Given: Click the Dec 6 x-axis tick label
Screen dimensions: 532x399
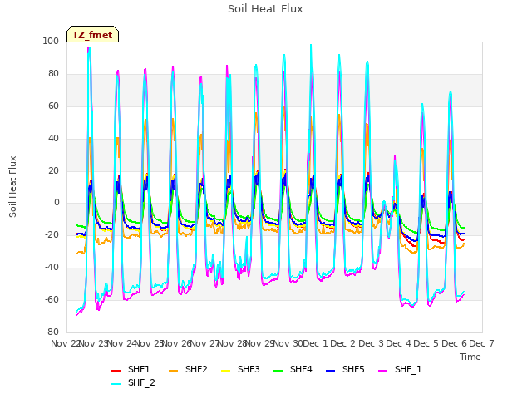Looking at the screenshot, I should 454,343.
